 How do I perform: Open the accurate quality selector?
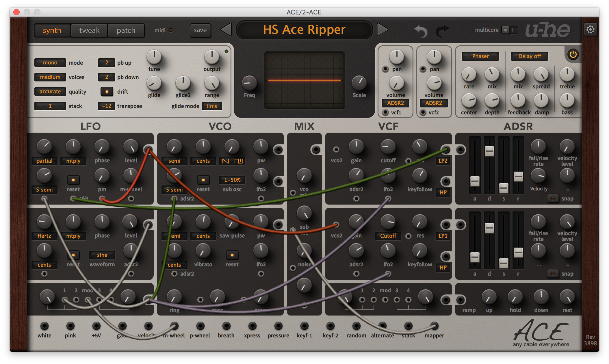click(x=50, y=92)
